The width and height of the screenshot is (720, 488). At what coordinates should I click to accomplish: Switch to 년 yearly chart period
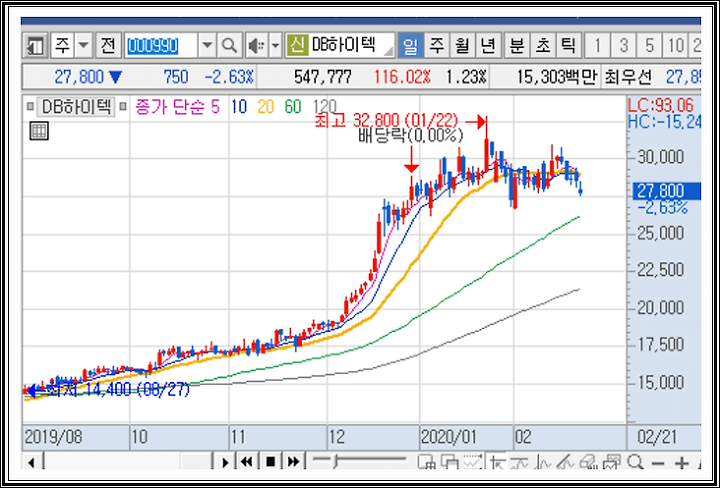(488, 45)
